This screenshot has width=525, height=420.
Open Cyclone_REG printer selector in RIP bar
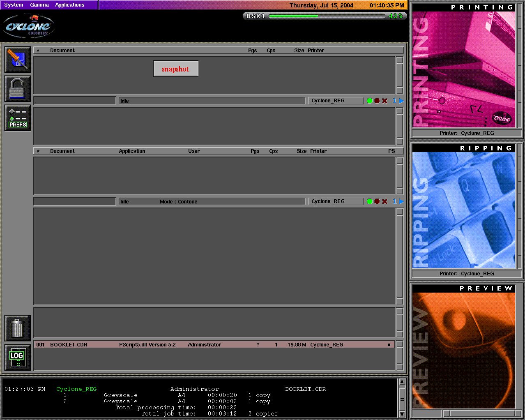(335, 201)
